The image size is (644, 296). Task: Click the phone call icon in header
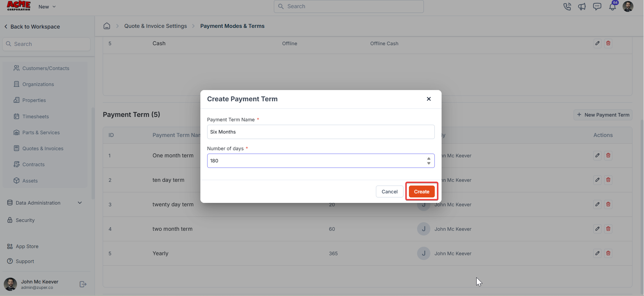[x=567, y=6]
